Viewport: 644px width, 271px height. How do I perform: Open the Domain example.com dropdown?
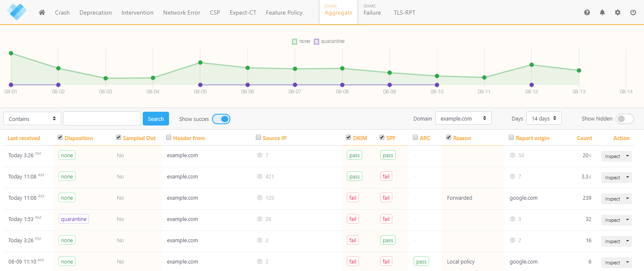(x=463, y=118)
